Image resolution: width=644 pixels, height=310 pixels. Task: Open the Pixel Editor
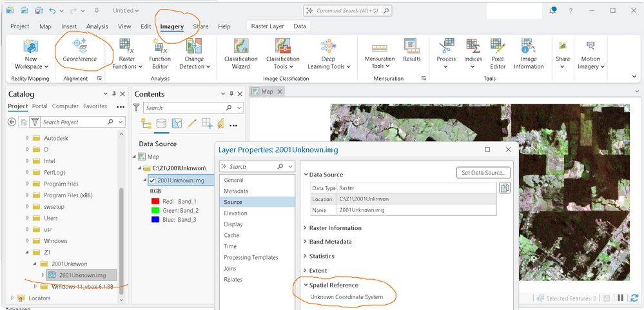pos(498,53)
